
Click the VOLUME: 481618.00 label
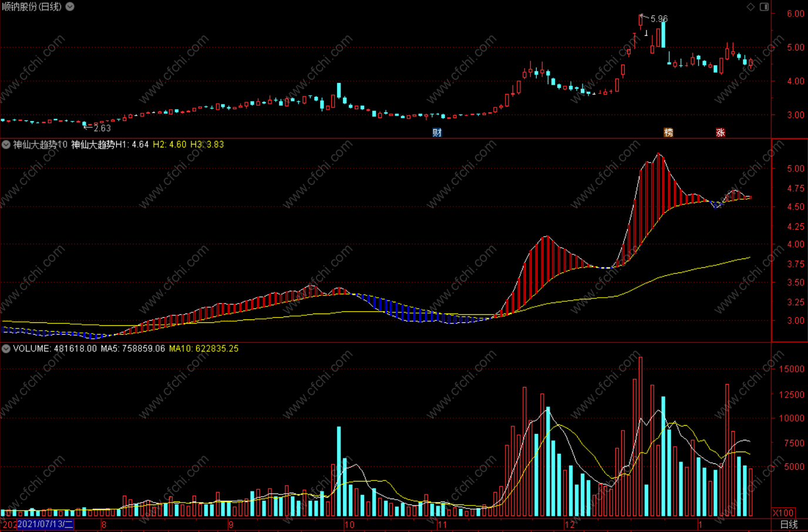[55, 348]
